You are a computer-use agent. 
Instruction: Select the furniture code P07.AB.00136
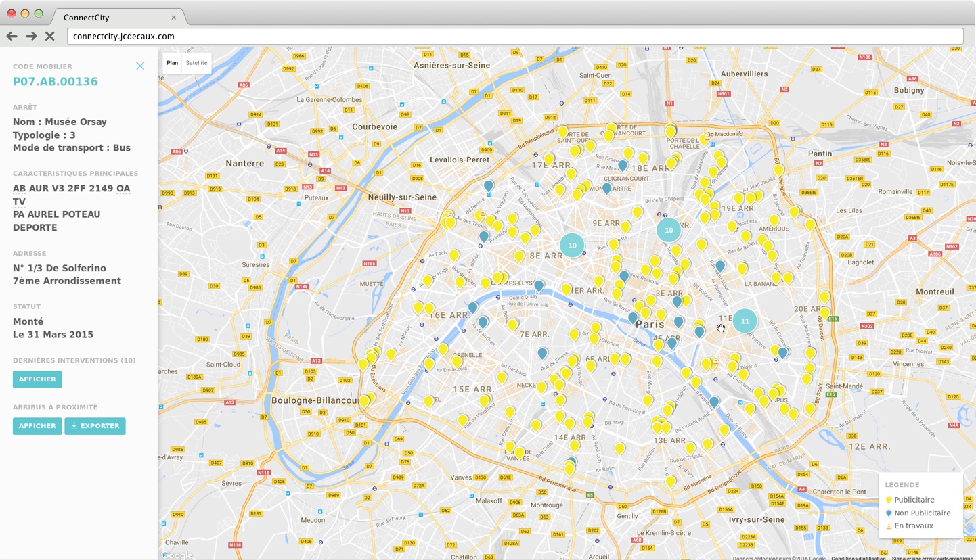56,82
